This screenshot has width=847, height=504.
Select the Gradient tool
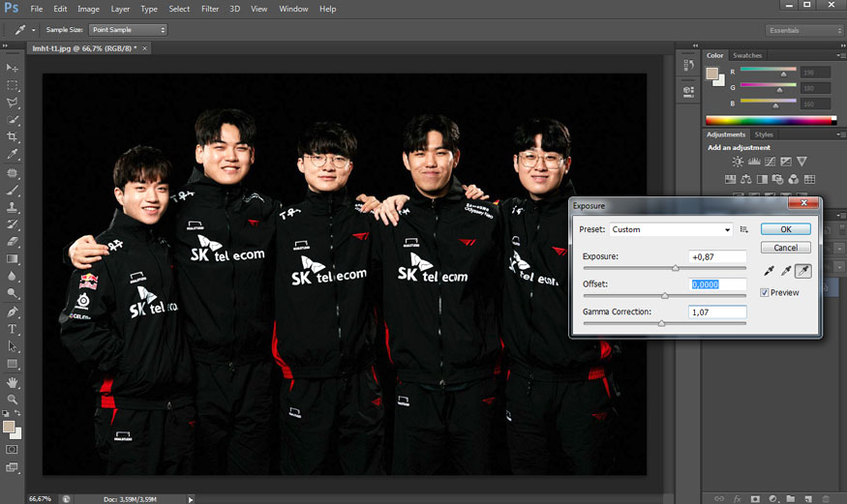tap(12, 258)
